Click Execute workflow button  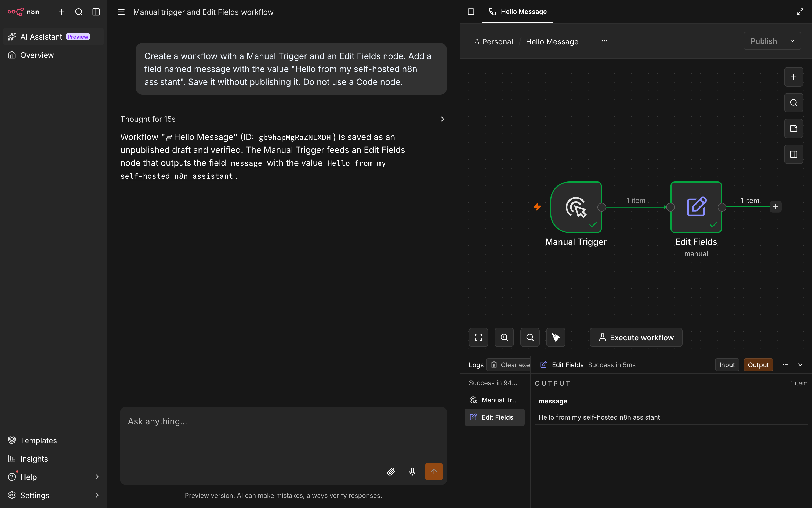636,337
